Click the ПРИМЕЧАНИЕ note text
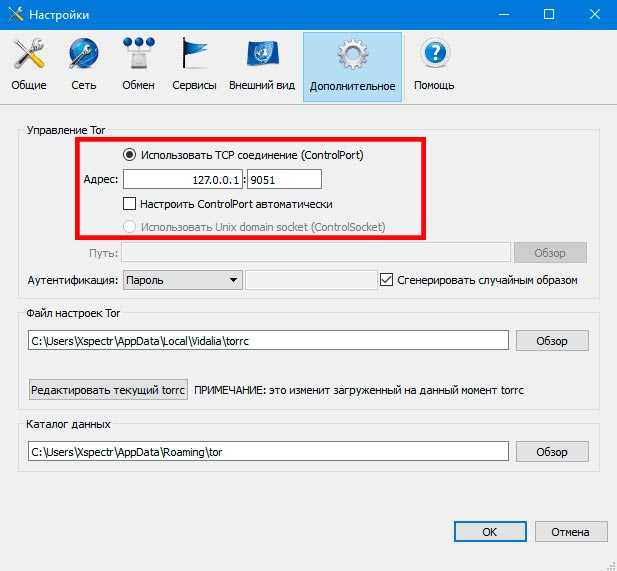The image size is (617, 571). [x=359, y=390]
